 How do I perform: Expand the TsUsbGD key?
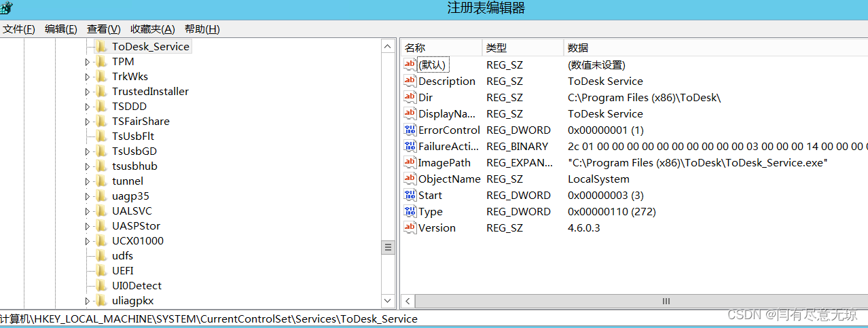87,151
